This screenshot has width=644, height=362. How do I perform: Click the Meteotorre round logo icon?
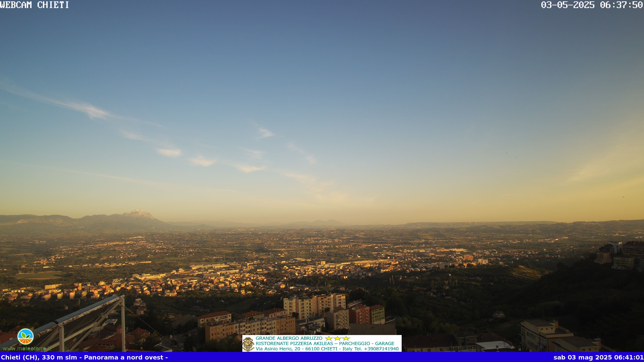pyautogui.click(x=25, y=336)
